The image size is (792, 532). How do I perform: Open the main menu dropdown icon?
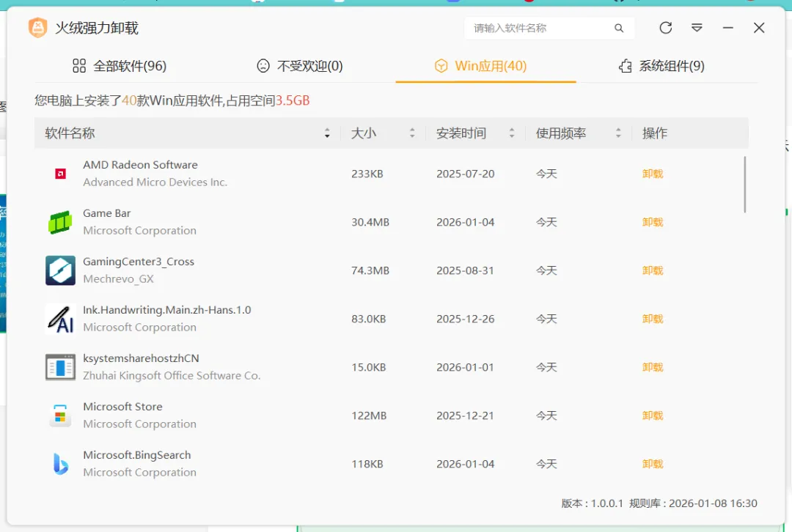pos(697,28)
